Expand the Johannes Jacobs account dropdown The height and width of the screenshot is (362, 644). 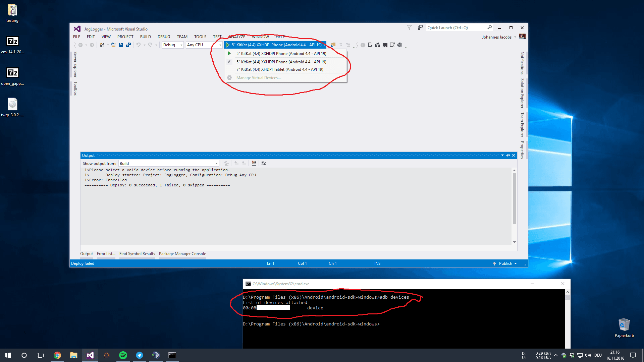tap(515, 37)
